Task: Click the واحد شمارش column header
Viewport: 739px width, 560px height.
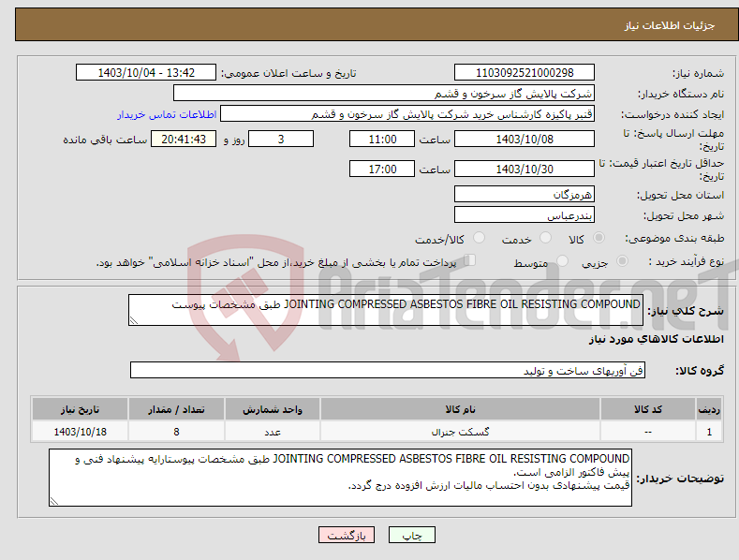Action: (x=273, y=409)
